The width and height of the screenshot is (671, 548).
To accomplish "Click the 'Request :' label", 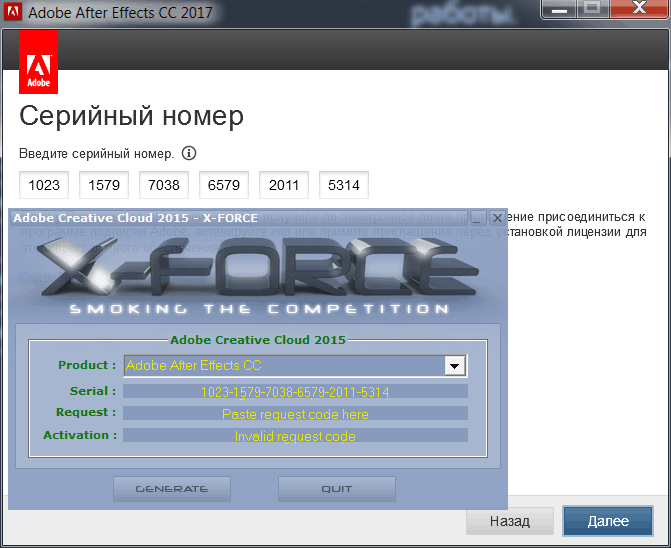I will coord(86,412).
